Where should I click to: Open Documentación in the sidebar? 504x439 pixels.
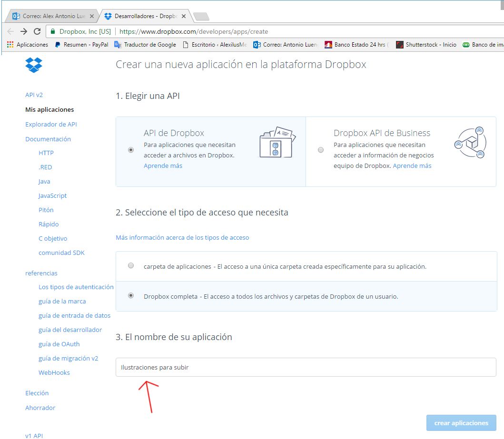point(48,139)
